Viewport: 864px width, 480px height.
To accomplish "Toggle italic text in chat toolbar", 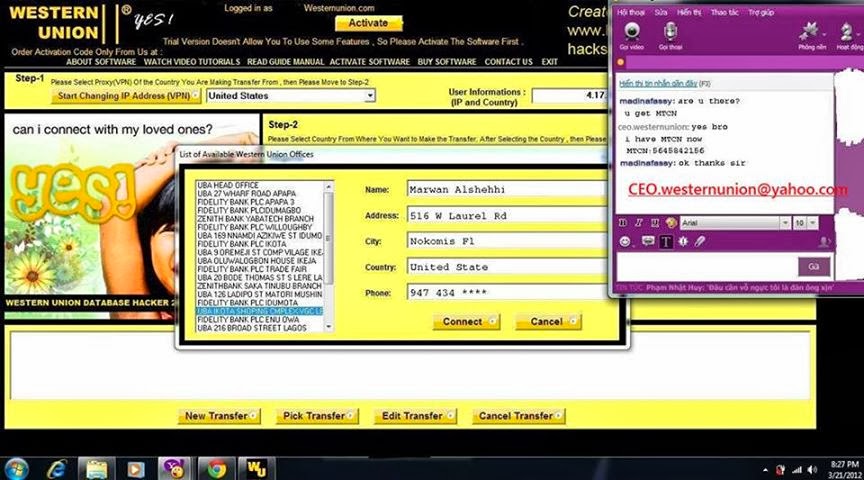I will (x=639, y=223).
